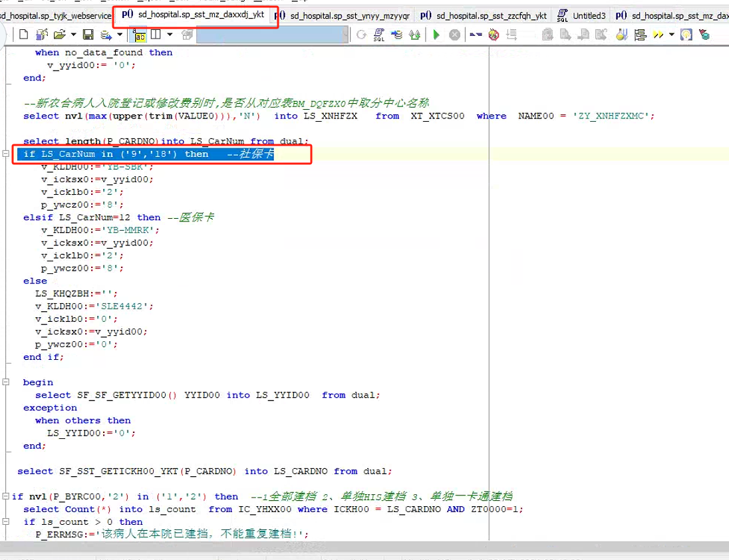Run the procedure with the green play icon
Image resolution: width=729 pixels, height=560 pixels.
(436, 35)
